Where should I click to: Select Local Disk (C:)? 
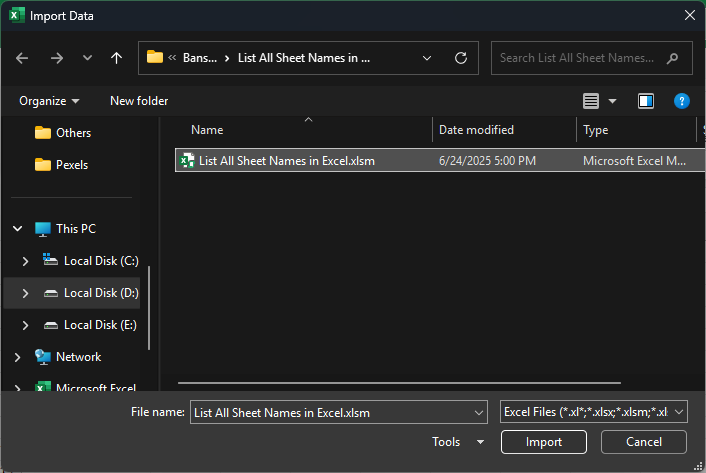click(x=91, y=261)
